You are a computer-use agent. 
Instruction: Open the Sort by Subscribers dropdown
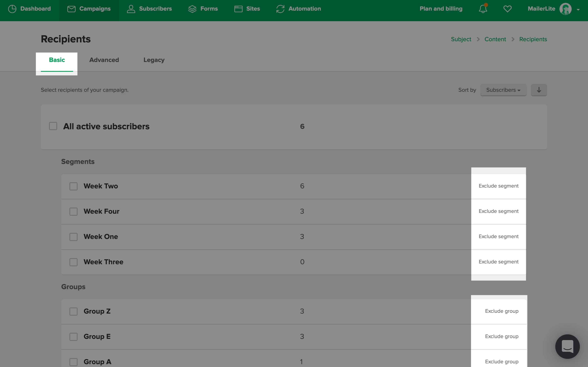[503, 90]
